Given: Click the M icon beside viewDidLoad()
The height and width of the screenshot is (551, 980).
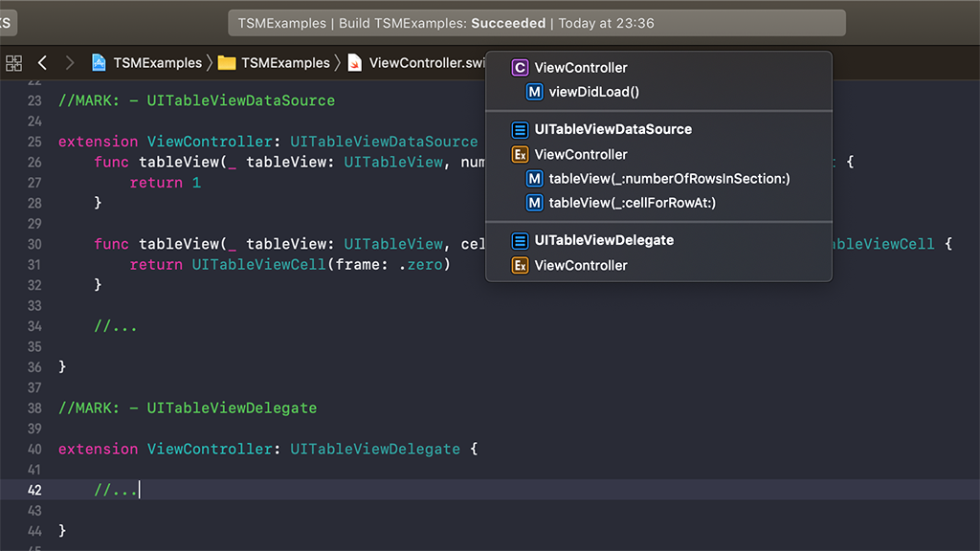Looking at the screenshot, I should coord(534,92).
